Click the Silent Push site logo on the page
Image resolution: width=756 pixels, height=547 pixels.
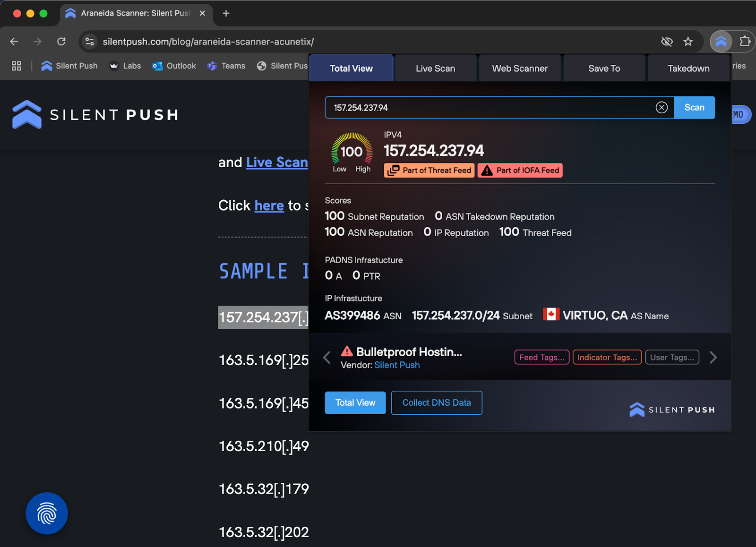coord(95,114)
